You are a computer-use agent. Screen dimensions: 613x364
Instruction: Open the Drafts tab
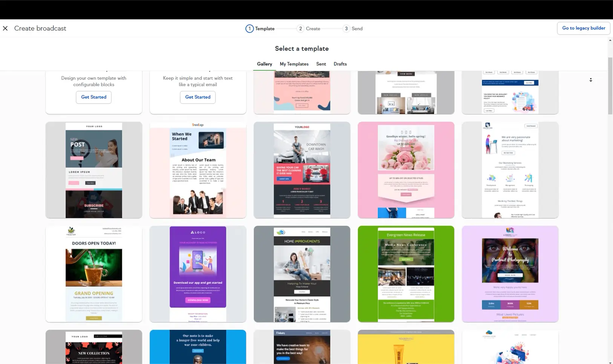tap(340, 64)
